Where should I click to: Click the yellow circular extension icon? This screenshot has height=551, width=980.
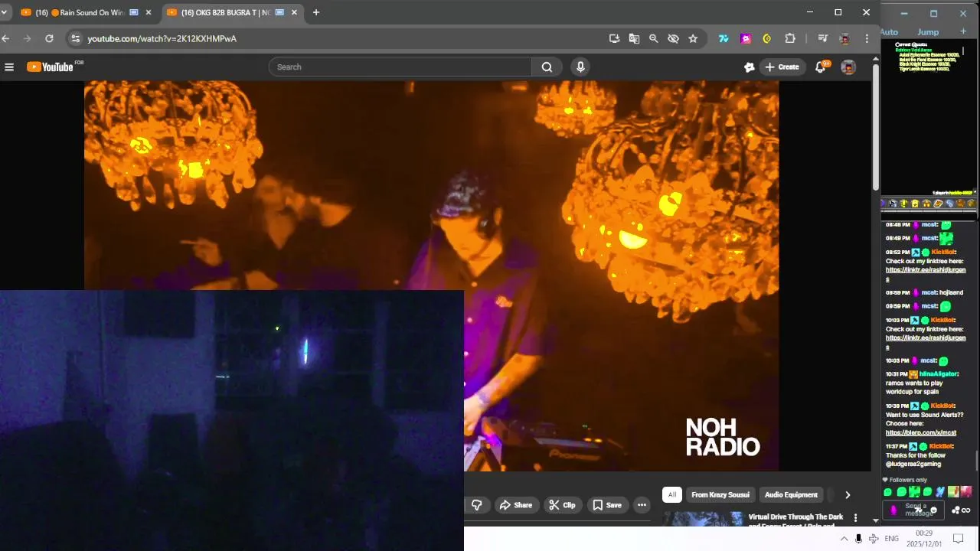(767, 38)
